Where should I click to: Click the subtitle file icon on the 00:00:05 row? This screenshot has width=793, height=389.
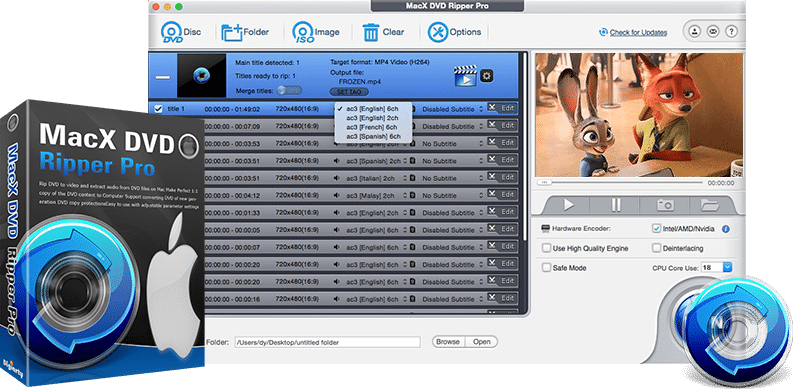(412, 230)
